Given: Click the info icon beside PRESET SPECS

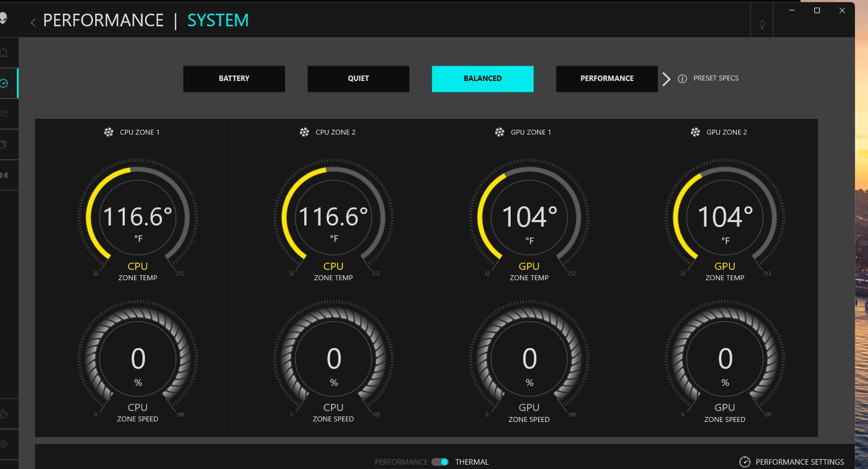Looking at the screenshot, I should click(x=682, y=79).
